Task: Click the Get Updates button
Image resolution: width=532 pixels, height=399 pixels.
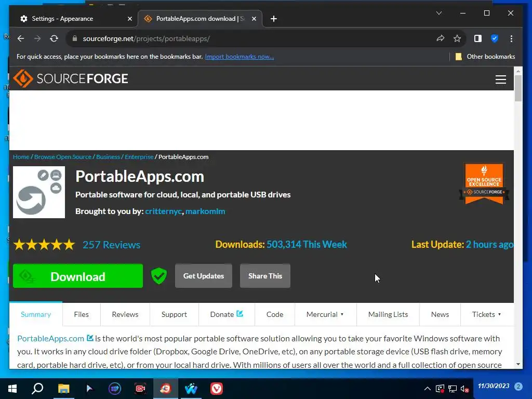Action: tap(204, 276)
